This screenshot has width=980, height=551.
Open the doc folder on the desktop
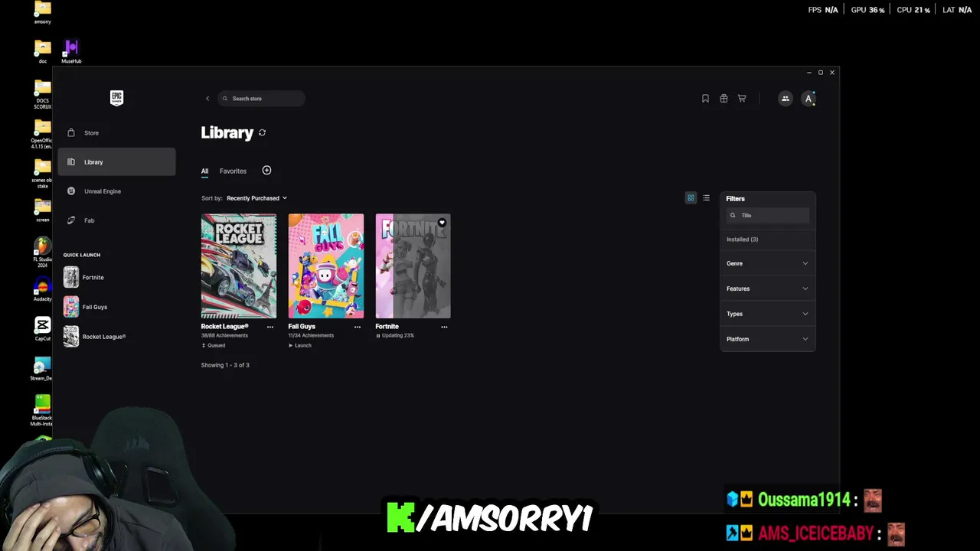pos(42,51)
